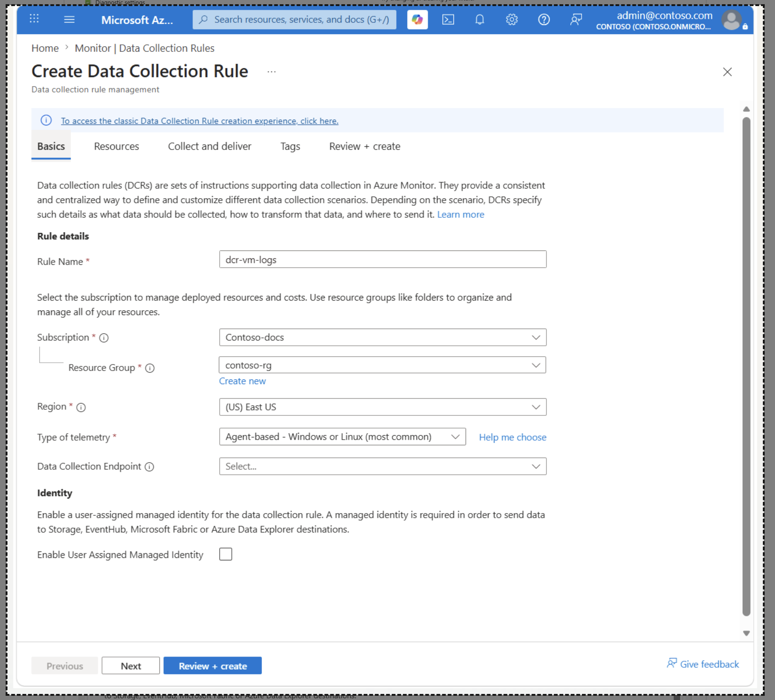Go to the Tags tab
Image resolution: width=775 pixels, height=700 pixels.
click(x=290, y=146)
